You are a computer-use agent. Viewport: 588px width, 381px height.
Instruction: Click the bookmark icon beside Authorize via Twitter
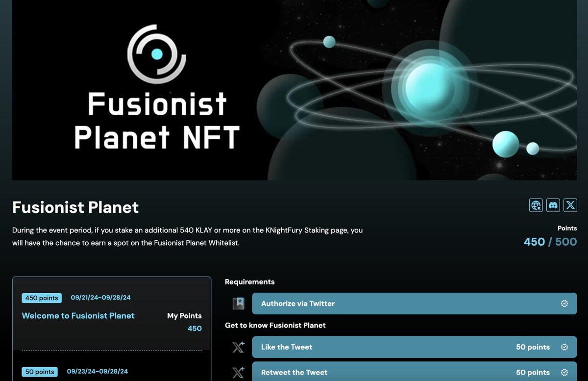point(239,304)
